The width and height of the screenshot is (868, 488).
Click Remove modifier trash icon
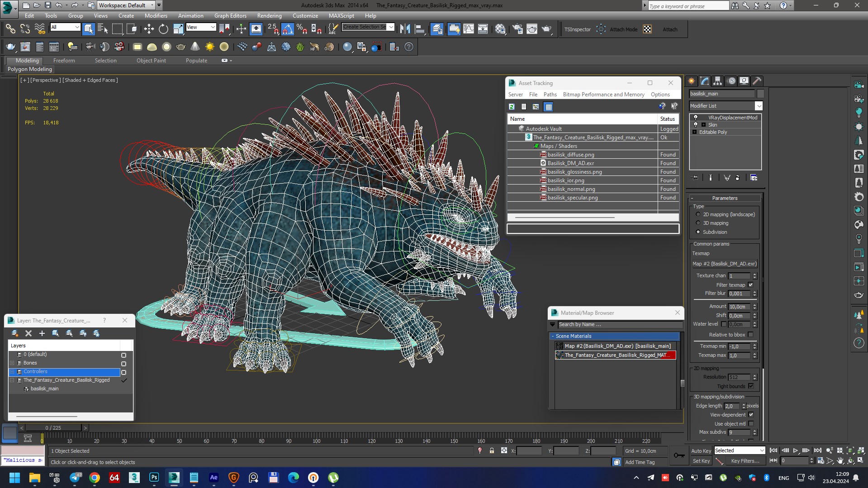tap(737, 178)
